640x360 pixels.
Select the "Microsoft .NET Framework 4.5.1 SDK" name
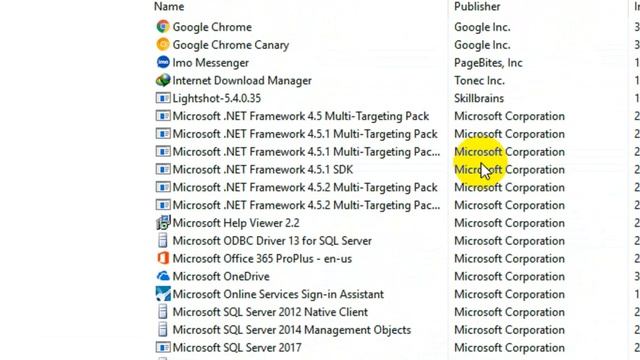point(263,169)
